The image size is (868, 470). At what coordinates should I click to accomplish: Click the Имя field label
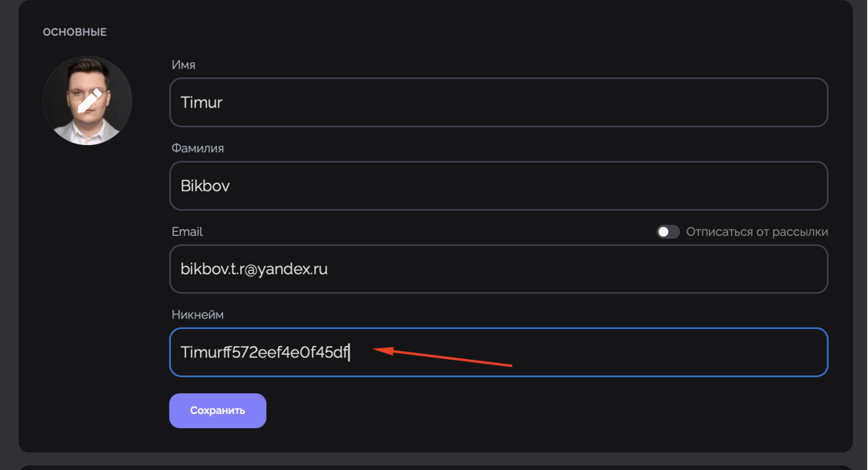pyautogui.click(x=183, y=65)
